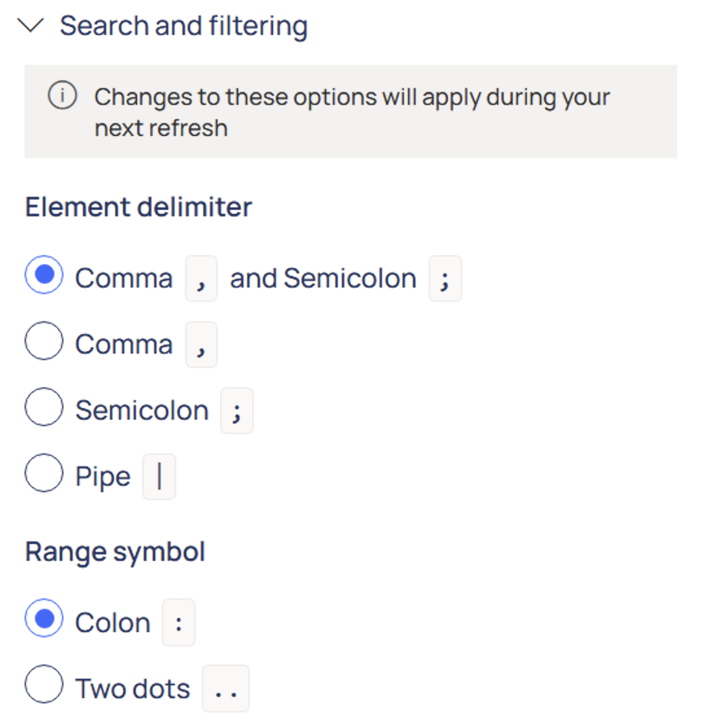Click the comma key badge in first option
Viewport: 703px width, 728px height.
click(201, 279)
